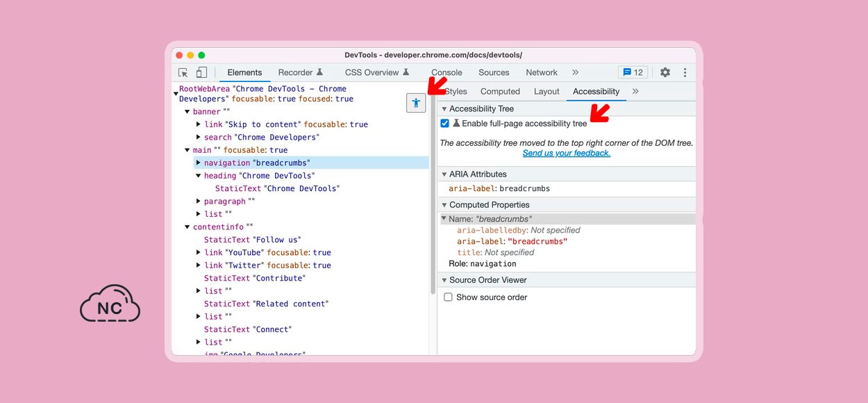Click the aria-label: breadcrumbs attribute
Viewport: 868px width, 403px height.
tap(499, 188)
